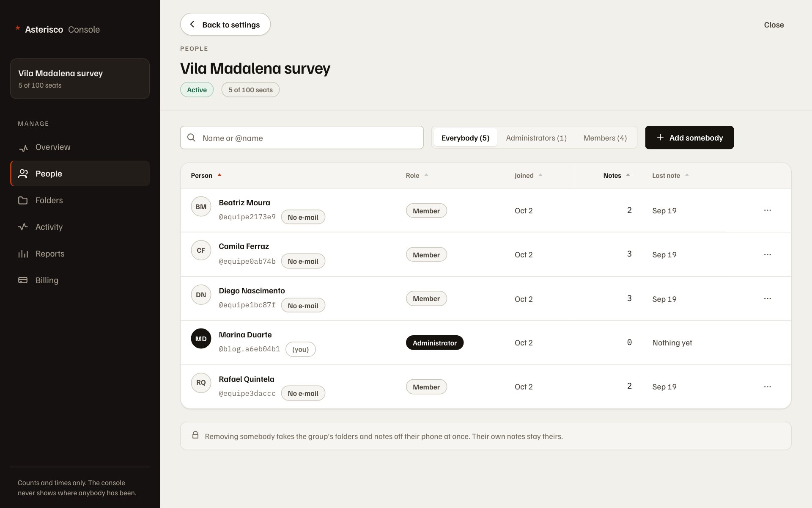Click the lock icon in the removal notice
This screenshot has width=812, height=508.
pos(195,435)
